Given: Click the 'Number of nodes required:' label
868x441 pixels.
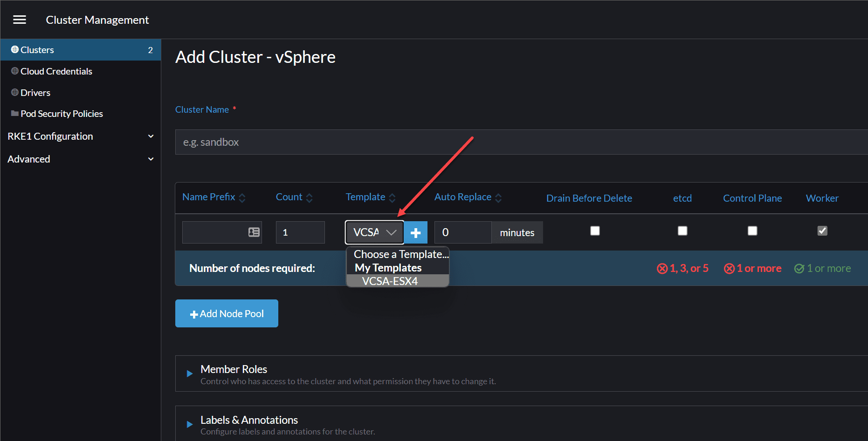Looking at the screenshot, I should [x=252, y=268].
